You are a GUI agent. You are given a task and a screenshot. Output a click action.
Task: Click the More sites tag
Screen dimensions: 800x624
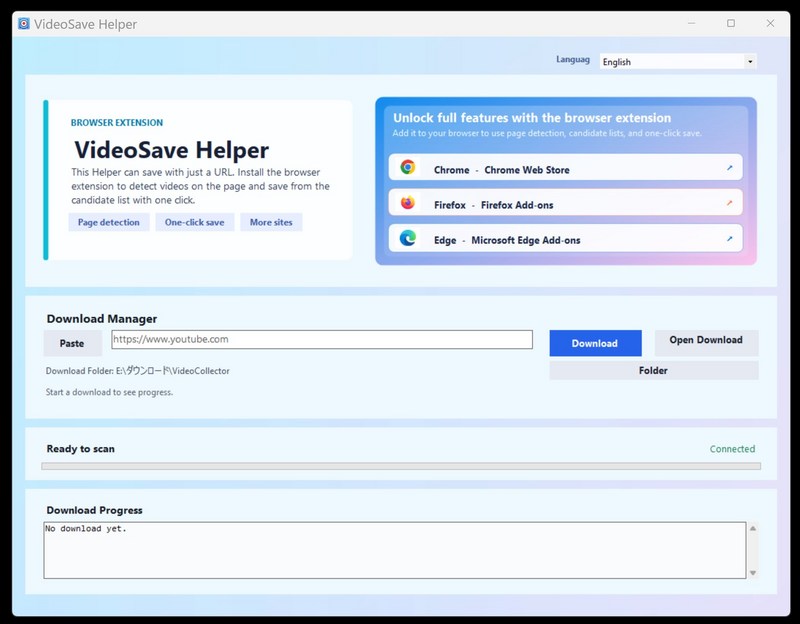(x=271, y=222)
